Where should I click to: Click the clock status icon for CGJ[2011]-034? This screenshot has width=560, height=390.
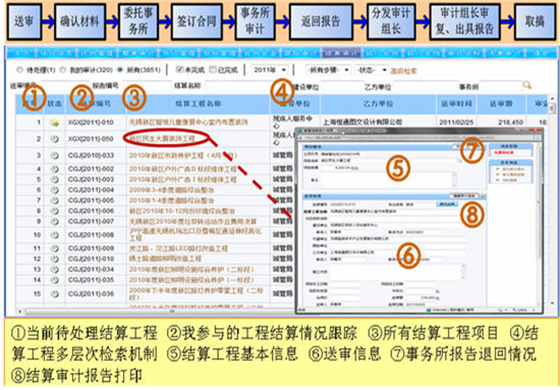(x=54, y=269)
